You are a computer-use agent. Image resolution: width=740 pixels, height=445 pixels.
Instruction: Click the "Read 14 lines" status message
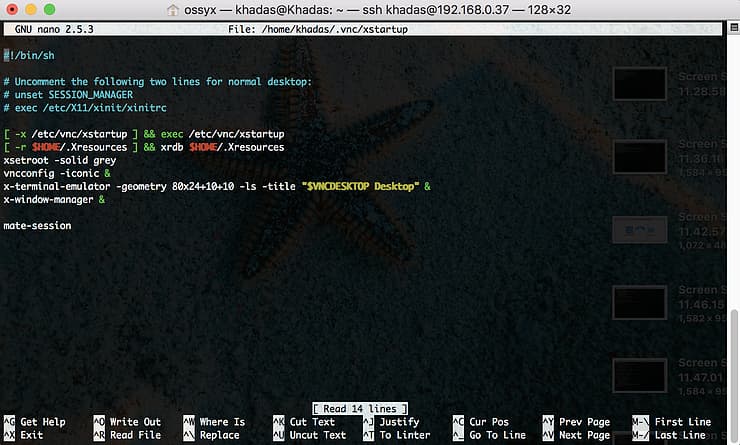[x=360, y=409]
